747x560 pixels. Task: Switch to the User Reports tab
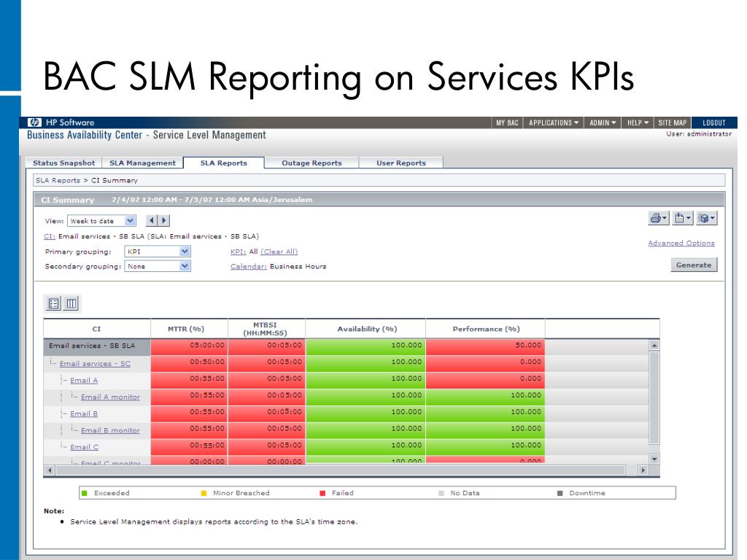pos(401,163)
